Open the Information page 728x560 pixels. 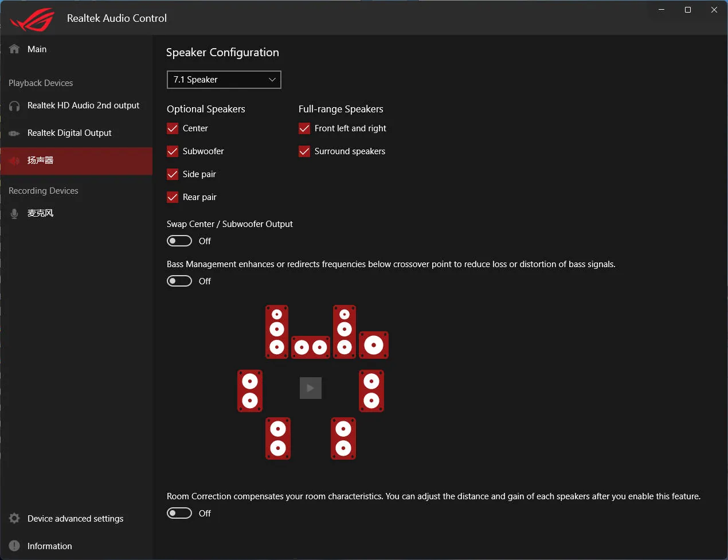49,546
